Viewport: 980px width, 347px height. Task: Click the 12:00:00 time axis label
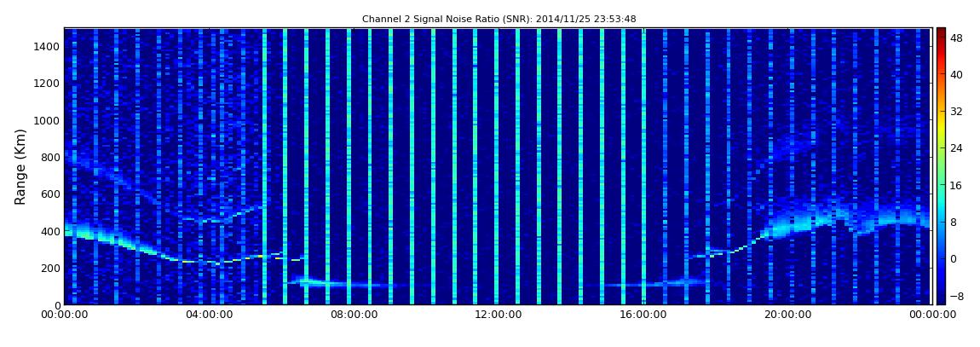(499, 315)
